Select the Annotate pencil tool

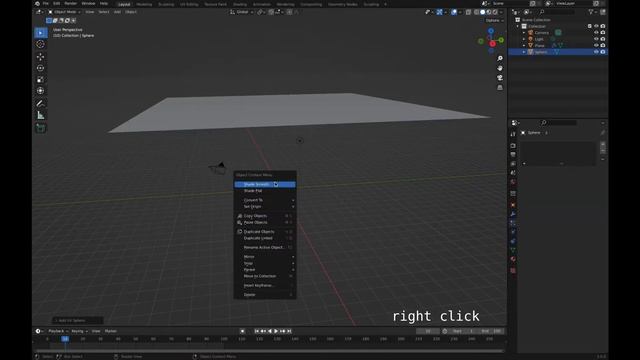tap(40, 104)
